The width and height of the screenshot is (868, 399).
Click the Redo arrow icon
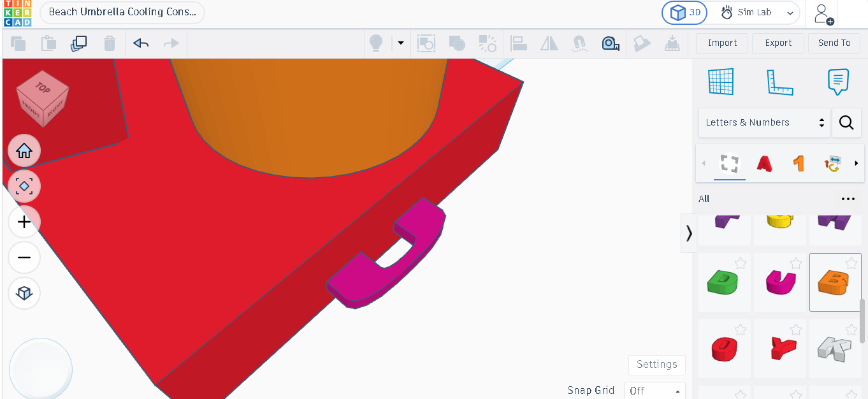click(171, 43)
